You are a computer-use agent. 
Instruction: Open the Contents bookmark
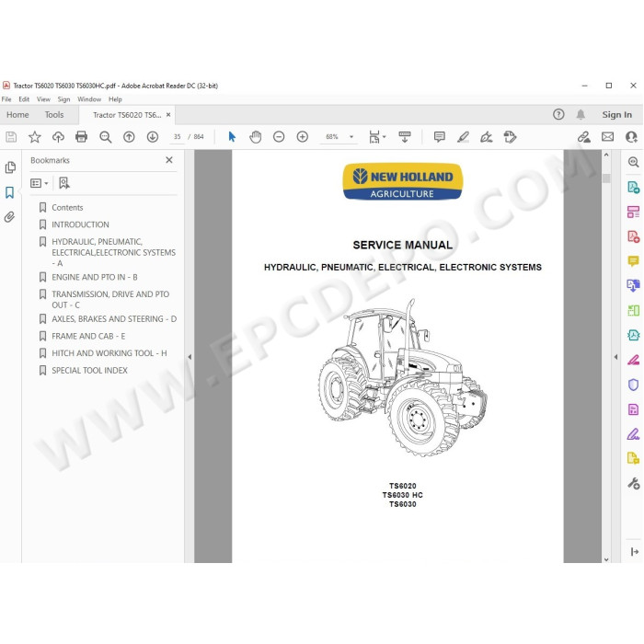tap(67, 208)
